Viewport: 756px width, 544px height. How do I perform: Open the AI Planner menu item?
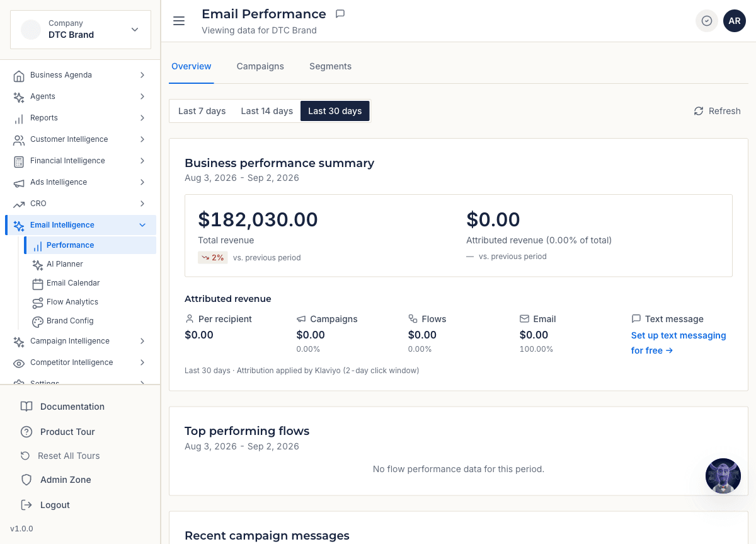[x=90, y=264]
